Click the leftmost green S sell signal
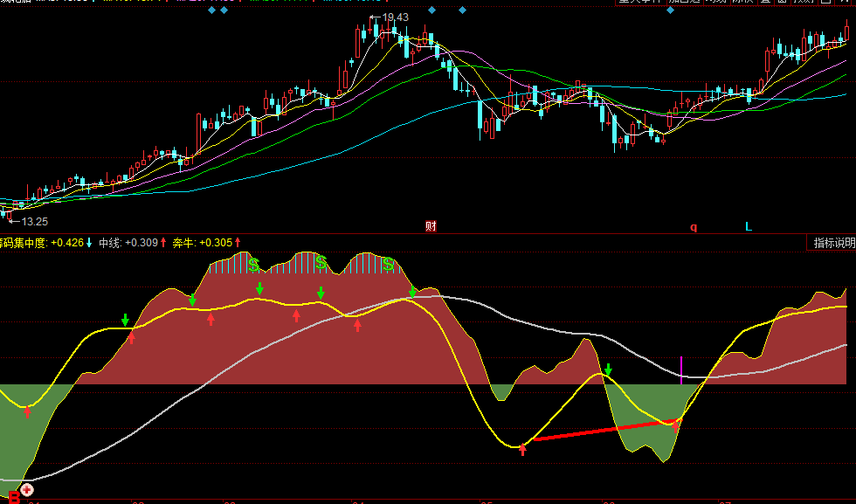This screenshot has width=856, height=504. 253,263
